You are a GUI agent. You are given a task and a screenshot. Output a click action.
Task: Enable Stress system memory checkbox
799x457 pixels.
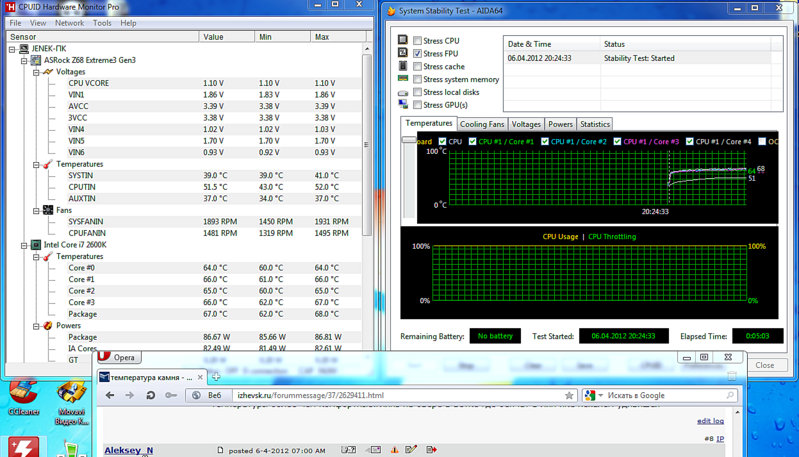[417, 80]
